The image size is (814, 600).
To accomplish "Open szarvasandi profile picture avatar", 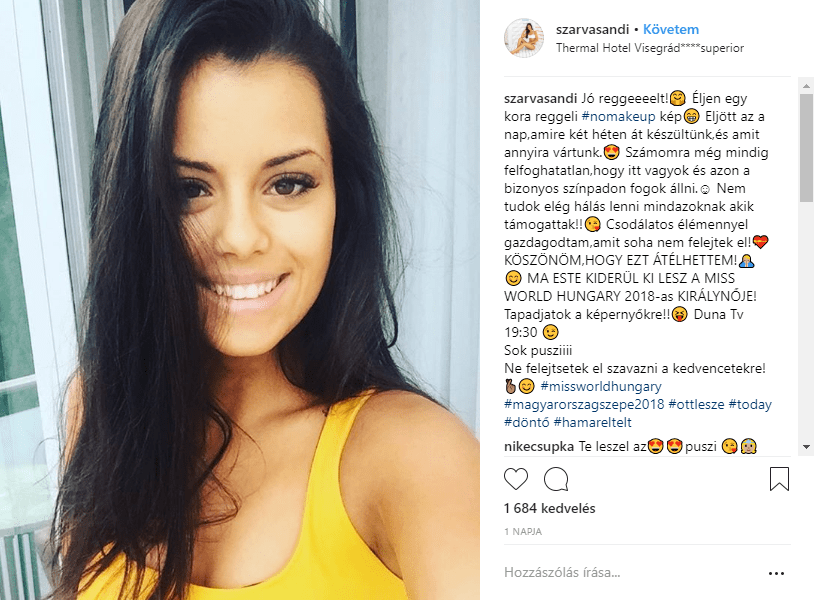I will tap(524, 38).
